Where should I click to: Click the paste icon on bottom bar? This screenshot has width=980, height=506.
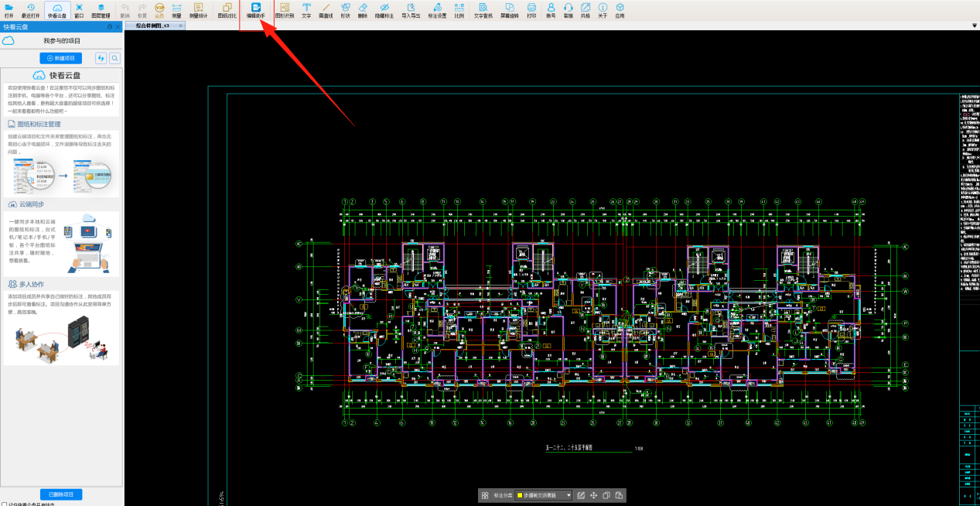[619, 495]
